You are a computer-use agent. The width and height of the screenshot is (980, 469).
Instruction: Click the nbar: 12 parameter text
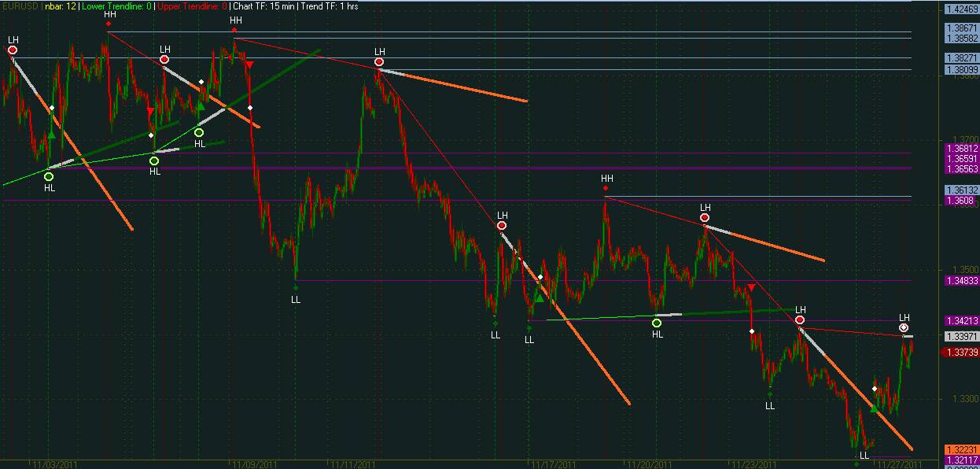(61, 6)
